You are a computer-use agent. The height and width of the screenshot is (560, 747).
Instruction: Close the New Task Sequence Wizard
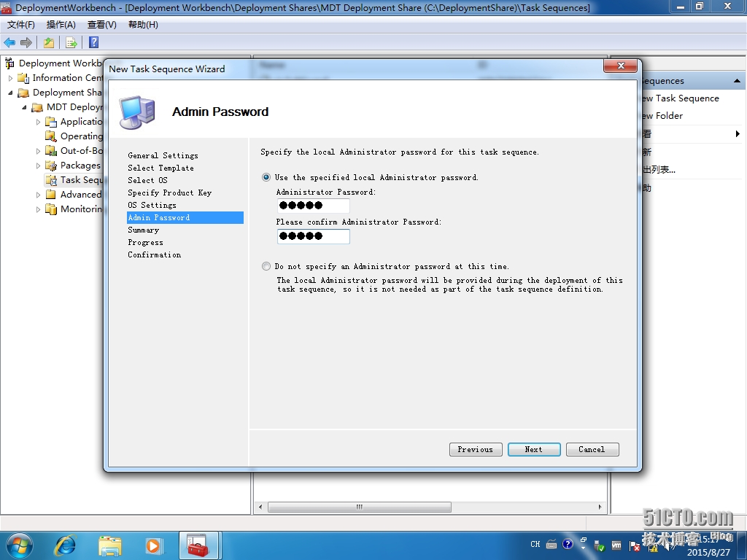620,66
